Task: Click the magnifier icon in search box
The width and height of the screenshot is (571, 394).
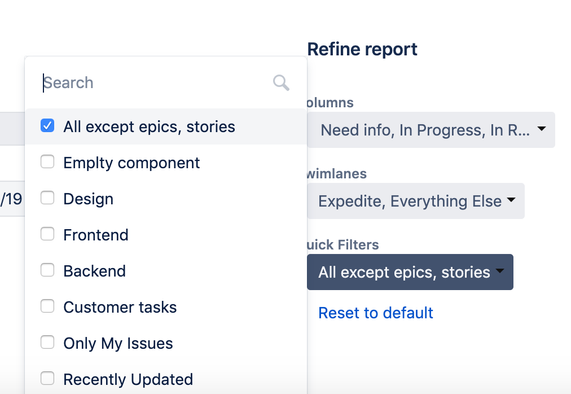Action: 281,83
